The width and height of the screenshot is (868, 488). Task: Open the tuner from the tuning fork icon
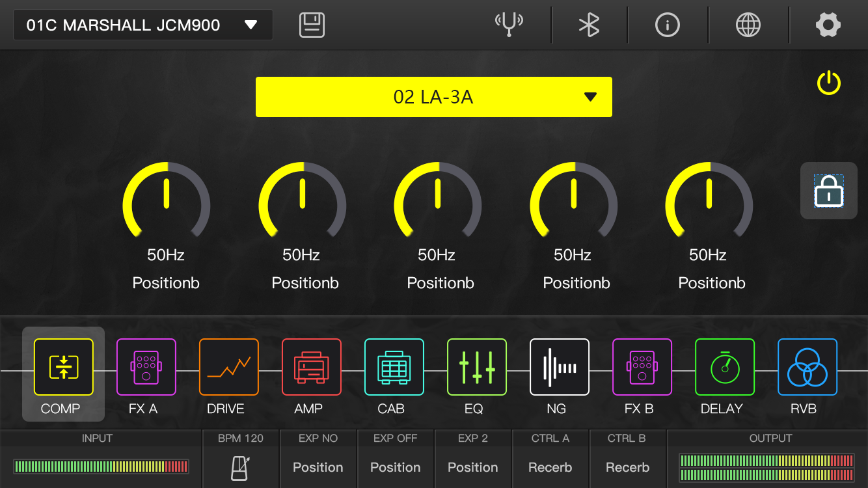point(509,25)
